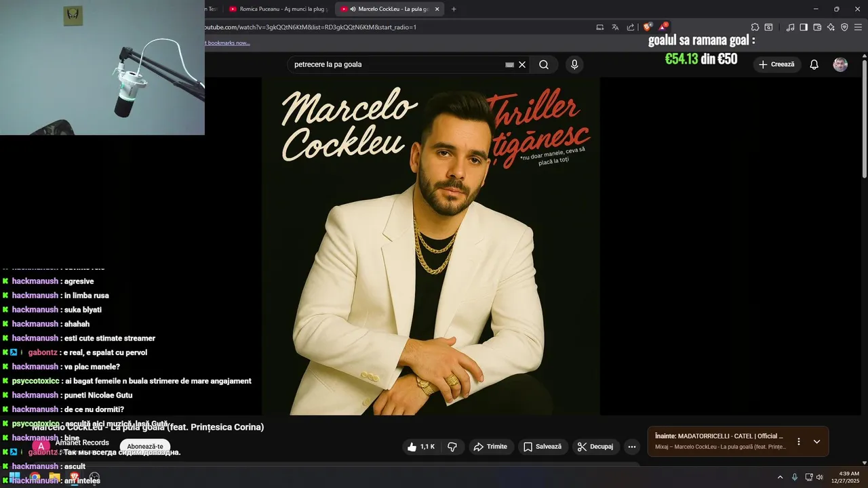
Task: Close the Marcelo CockLeu browser tab
Action: (437, 9)
